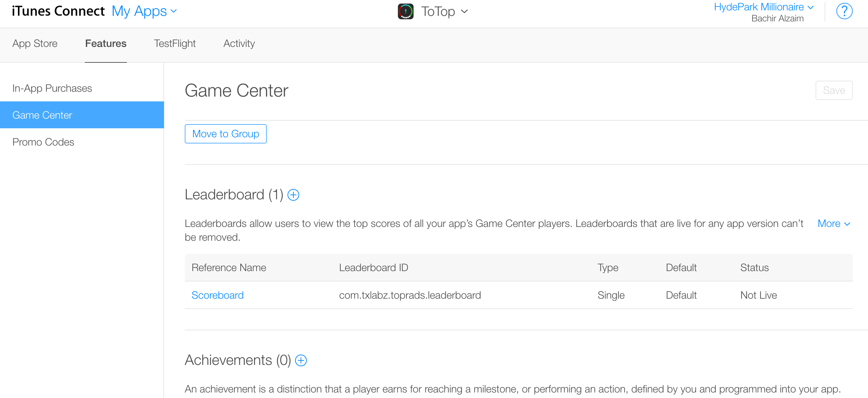Click the help question mark icon
Screen dimensions: 868x398
(844, 11)
